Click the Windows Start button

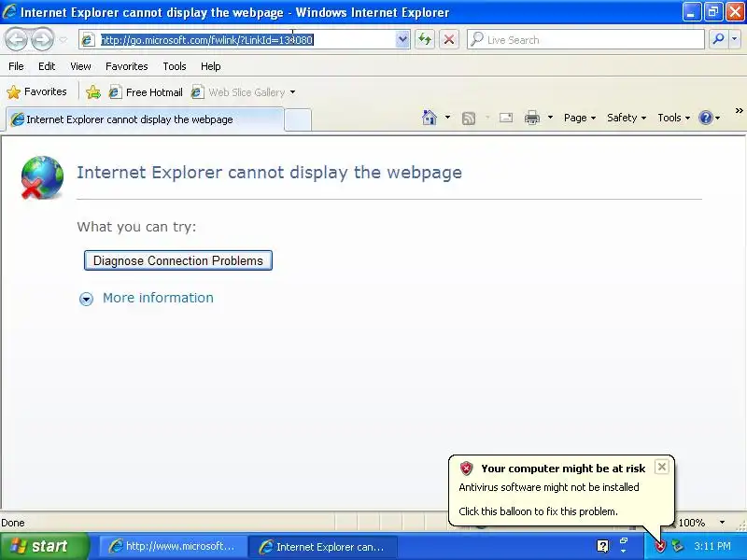45,546
